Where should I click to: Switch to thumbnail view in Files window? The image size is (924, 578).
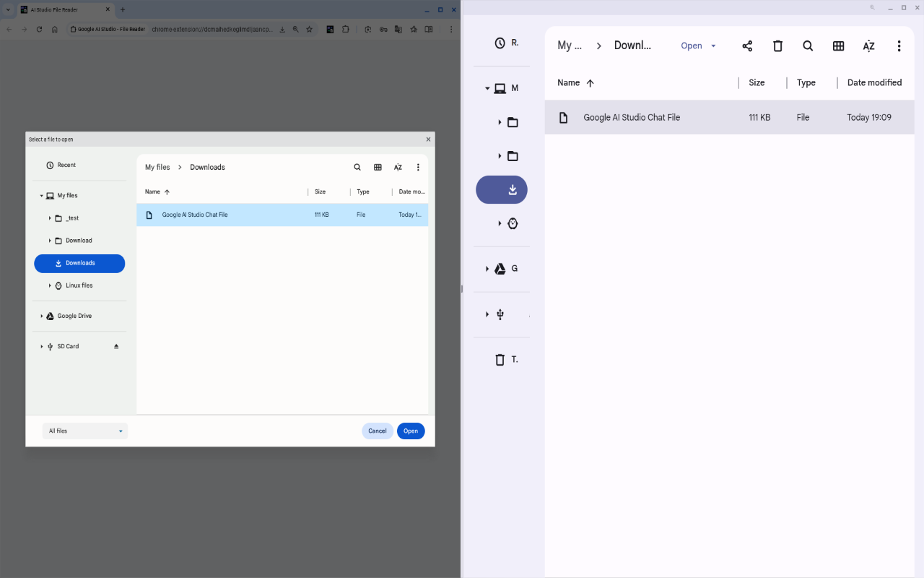pos(838,46)
